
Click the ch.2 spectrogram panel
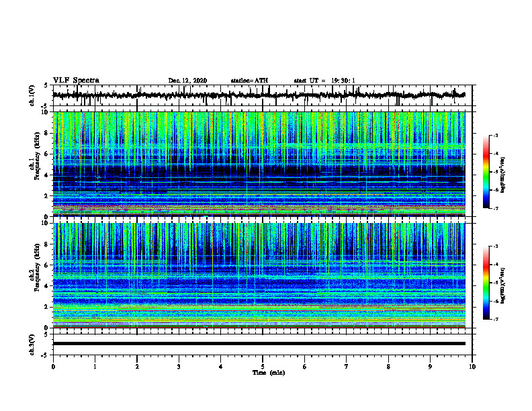click(x=259, y=275)
